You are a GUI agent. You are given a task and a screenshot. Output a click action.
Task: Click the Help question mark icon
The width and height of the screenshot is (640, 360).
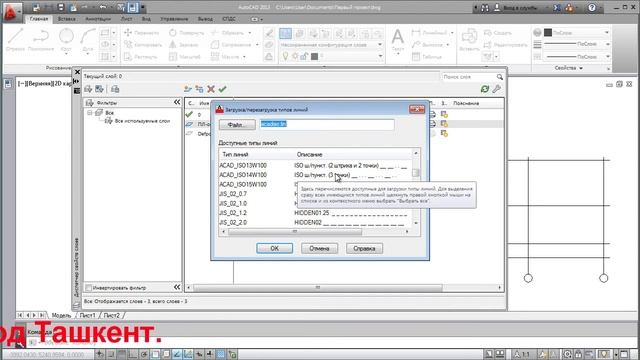click(x=592, y=8)
